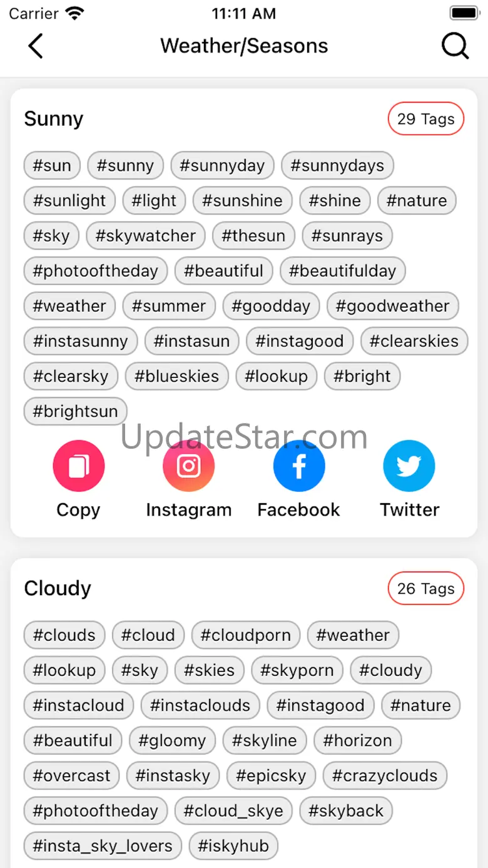The height and width of the screenshot is (868, 488).
Task: Share Sunny tags to Twitter
Action: click(x=409, y=466)
